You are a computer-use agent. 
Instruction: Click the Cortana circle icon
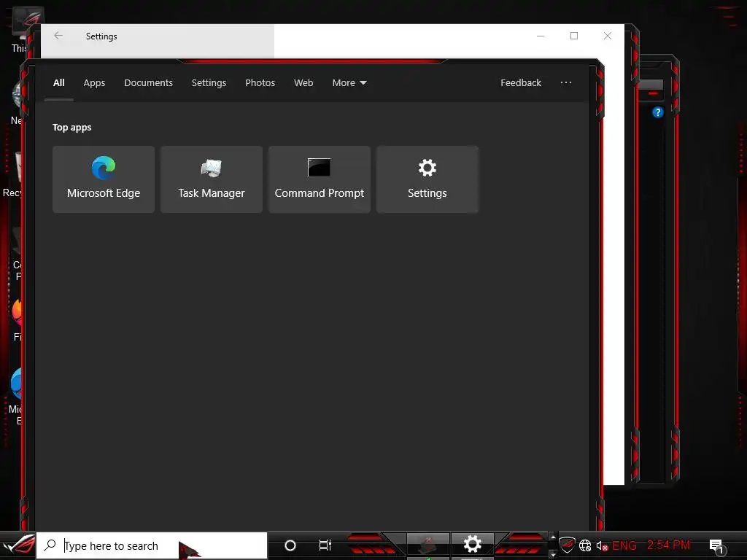tap(290, 545)
